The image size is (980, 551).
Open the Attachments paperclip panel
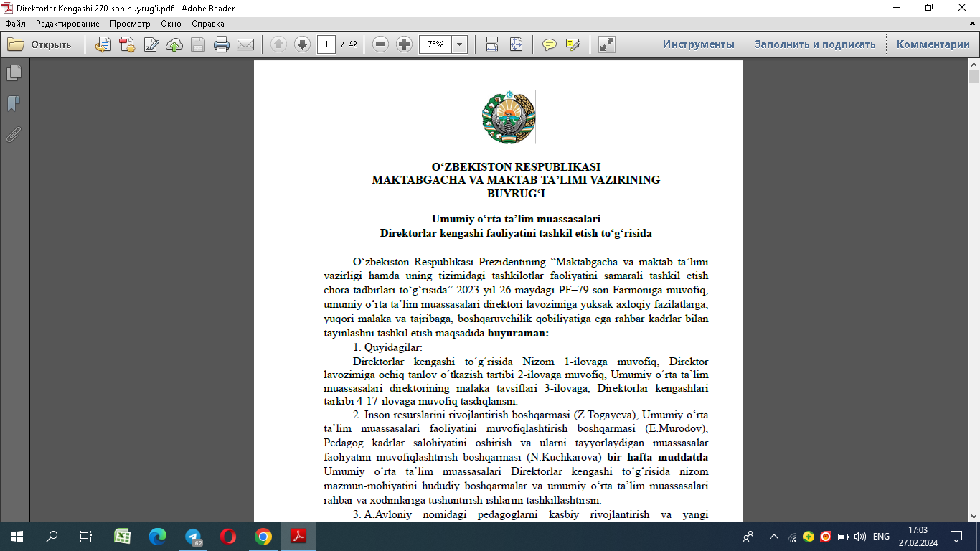point(14,134)
